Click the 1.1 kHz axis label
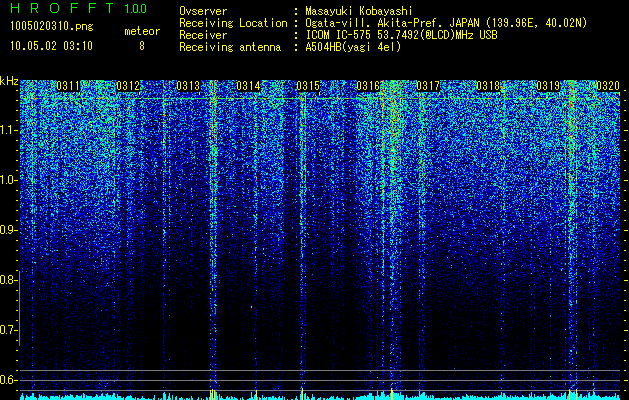629x400 pixels. [x=8, y=130]
